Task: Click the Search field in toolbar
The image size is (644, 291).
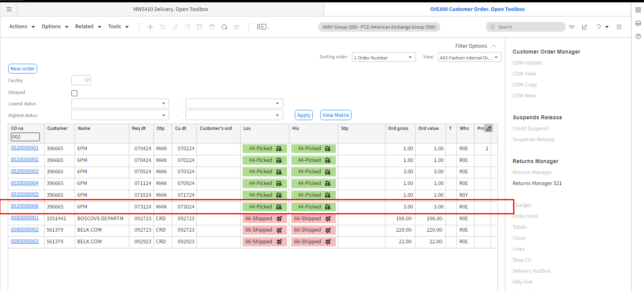Action: 526,27
